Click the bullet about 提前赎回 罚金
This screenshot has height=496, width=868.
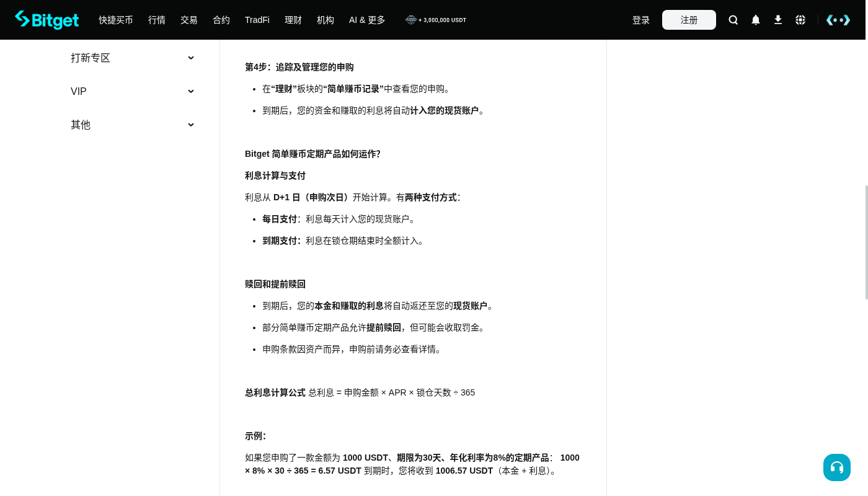tap(375, 327)
